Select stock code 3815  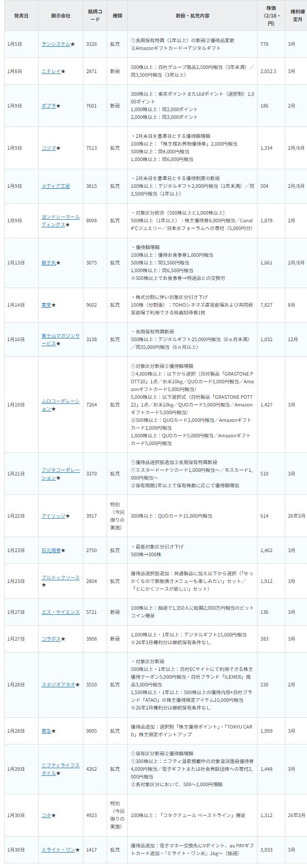[92, 186]
